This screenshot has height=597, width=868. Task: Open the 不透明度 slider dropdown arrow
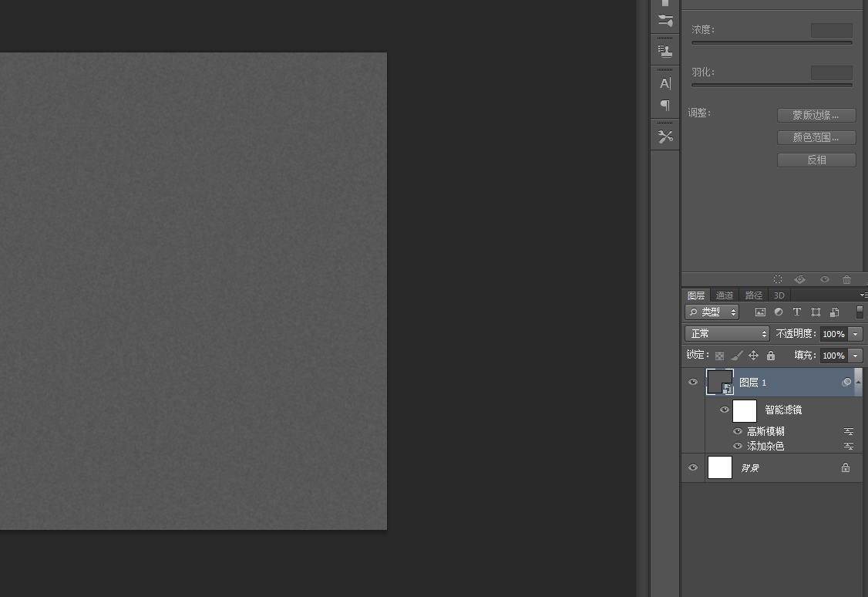point(855,334)
